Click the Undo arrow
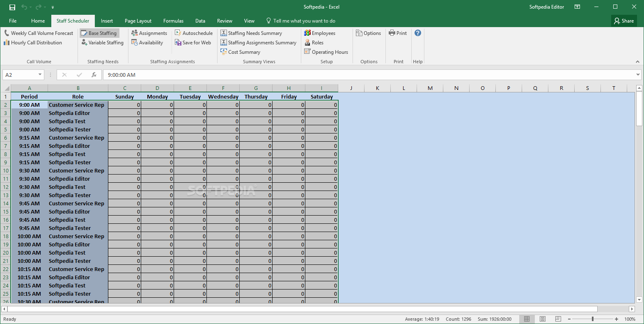Image resolution: width=644 pixels, height=324 pixels. 24,7
